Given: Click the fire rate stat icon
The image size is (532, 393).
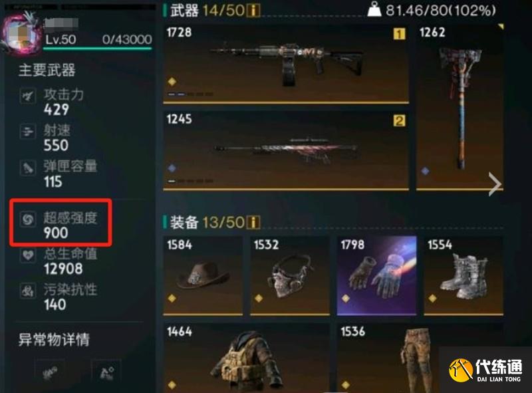Looking at the screenshot, I should [x=28, y=132].
